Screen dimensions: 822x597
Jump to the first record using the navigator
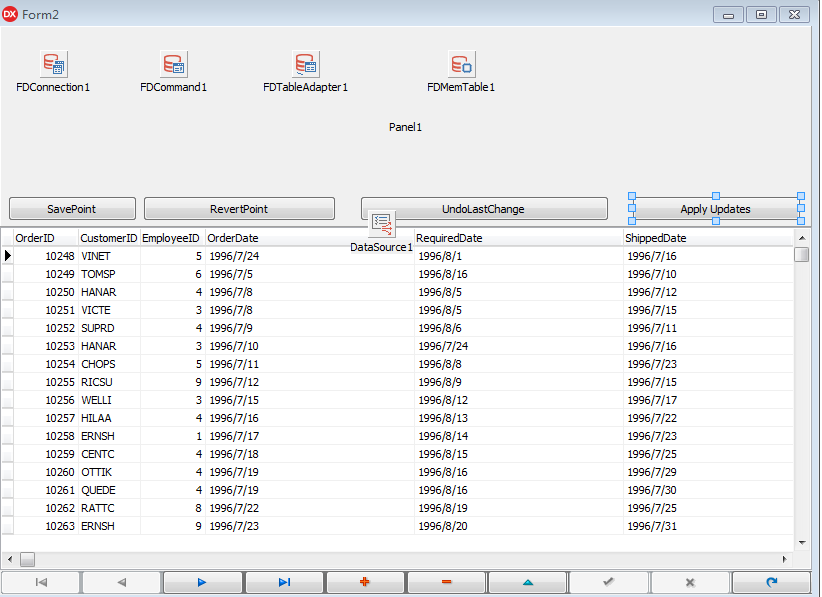coord(40,581)
